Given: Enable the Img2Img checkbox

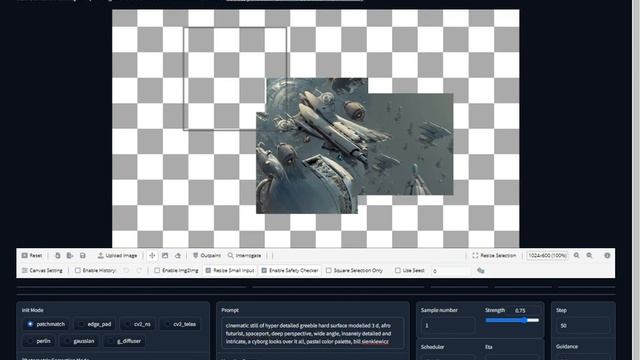Looking at the screenshot, I should coord(157,270).
